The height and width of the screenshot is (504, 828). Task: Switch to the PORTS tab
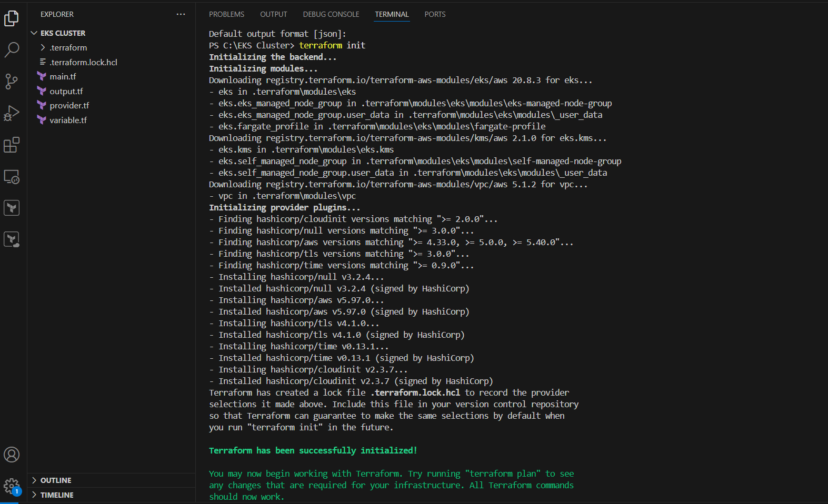(435, 14)
